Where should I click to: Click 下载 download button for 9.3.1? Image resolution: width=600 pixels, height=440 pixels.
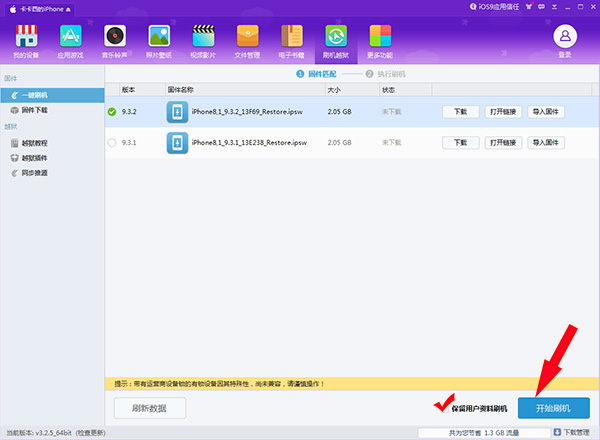[x=460, y=143]
